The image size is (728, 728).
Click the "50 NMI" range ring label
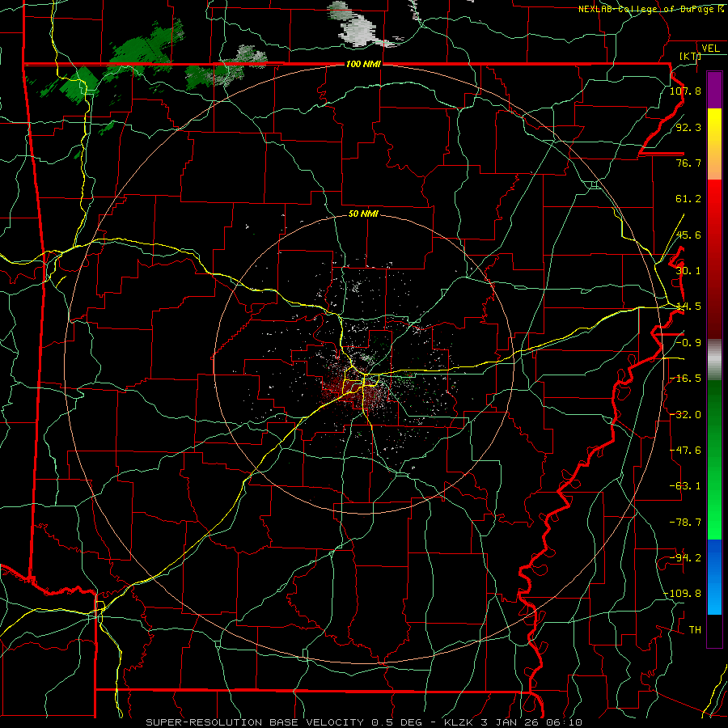click(x=363, y=214)
